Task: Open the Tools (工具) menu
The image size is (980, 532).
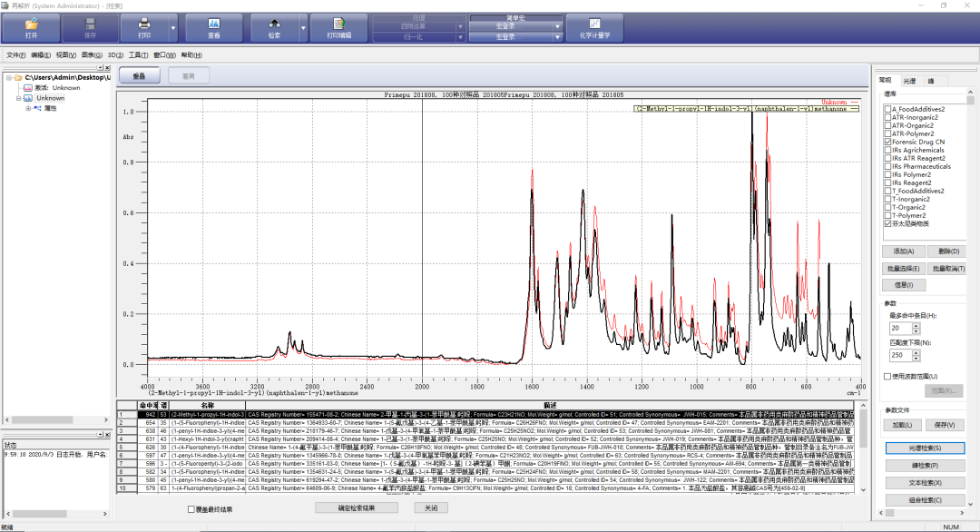Action: pyautogui.click(x=138, y=54)
